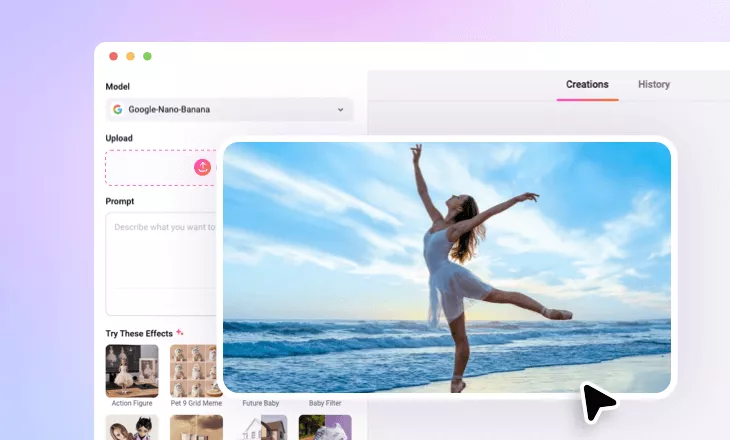The image size is (730, 440).
Task: Click the Prompt section label
Action: [120, 201]
